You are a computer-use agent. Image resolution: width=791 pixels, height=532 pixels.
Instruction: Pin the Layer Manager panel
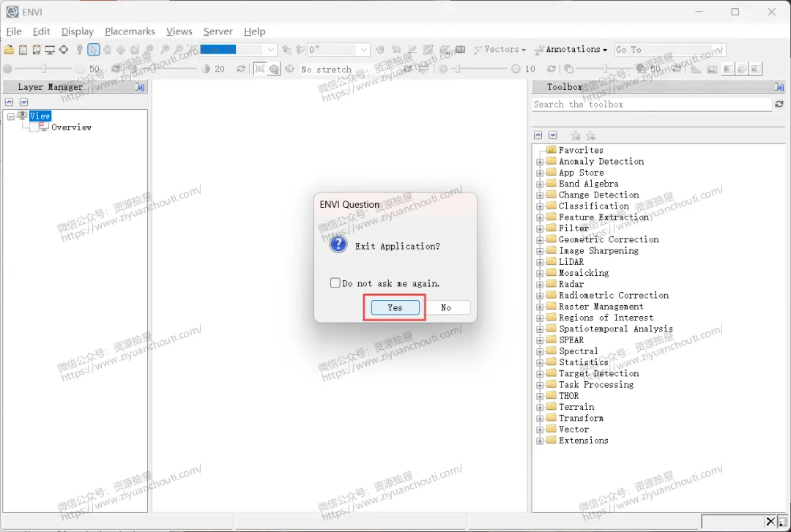tap(140, 87)
